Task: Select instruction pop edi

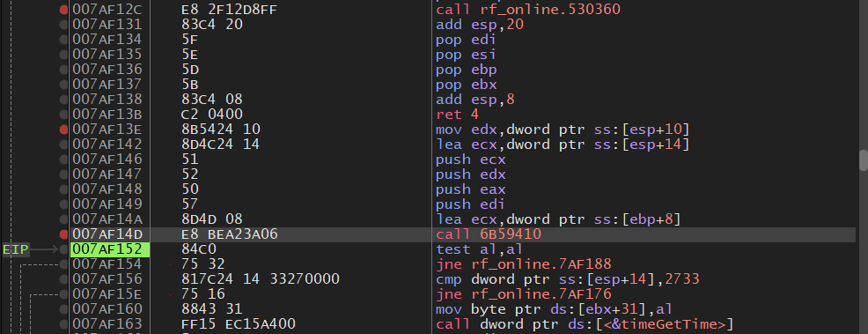Action: click(467, 40)
